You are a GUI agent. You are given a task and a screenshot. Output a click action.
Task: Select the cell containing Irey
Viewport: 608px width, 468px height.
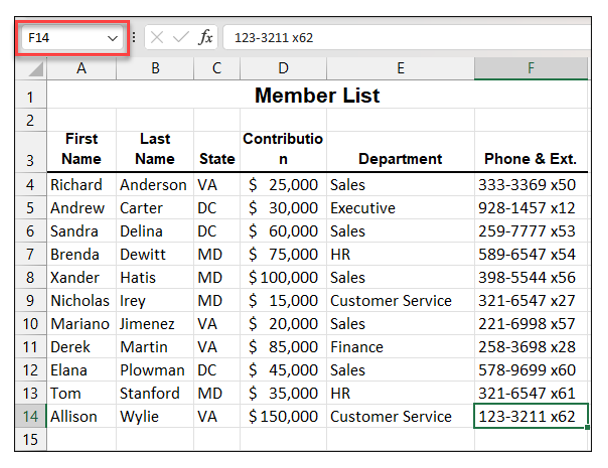tap(155, 300)
